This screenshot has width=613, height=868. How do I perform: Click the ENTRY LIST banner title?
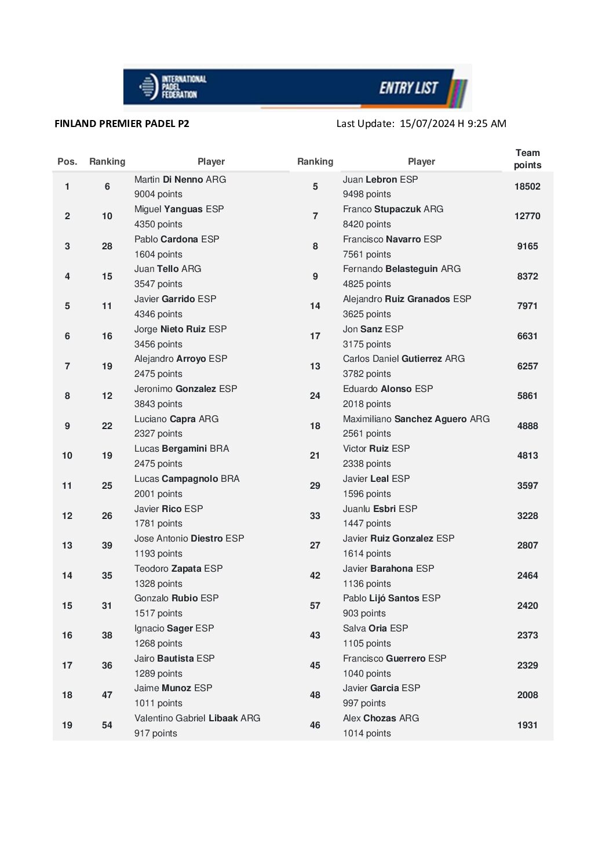408,88
